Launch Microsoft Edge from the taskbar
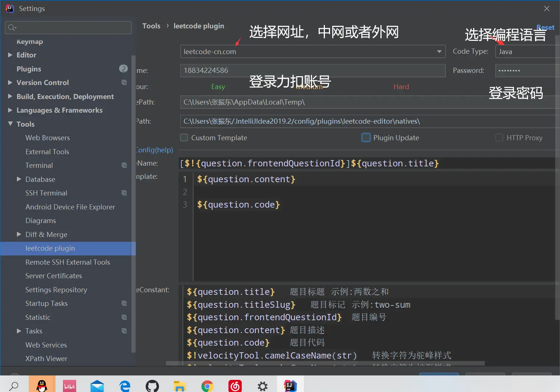Viewport: 560px width, 392px height. tap(125, 386)
